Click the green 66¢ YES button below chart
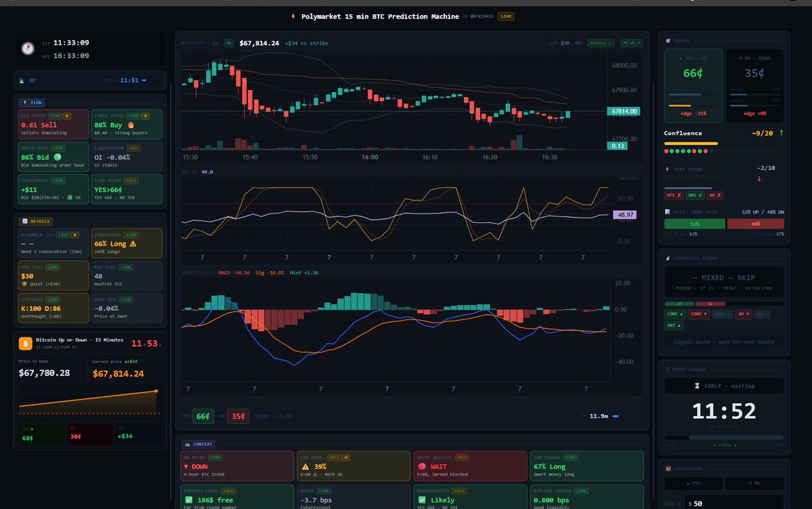This screenshot has height=509, width=812. (x=203, y=416)
